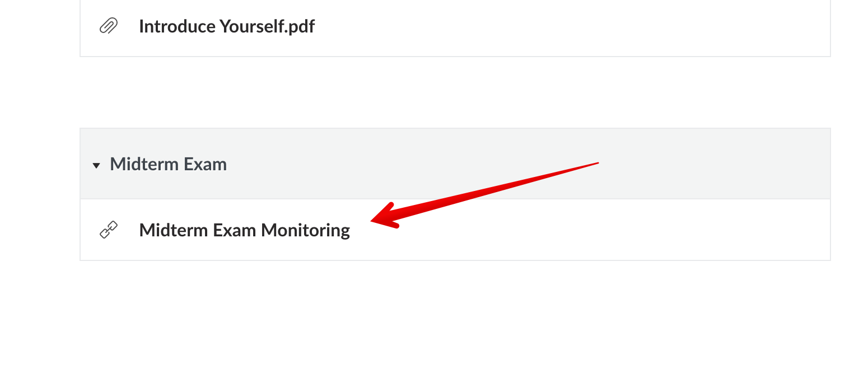868x373 pixels.
Task: Click the chain link icon beside Midterm Exam Monitoring
Action: [x=108, y=230]
